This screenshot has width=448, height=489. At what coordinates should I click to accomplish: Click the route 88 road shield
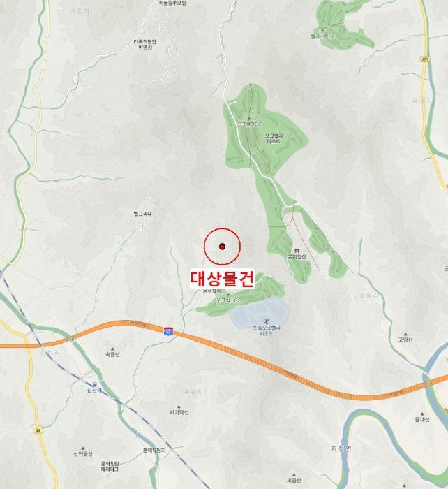coord(38,431)
